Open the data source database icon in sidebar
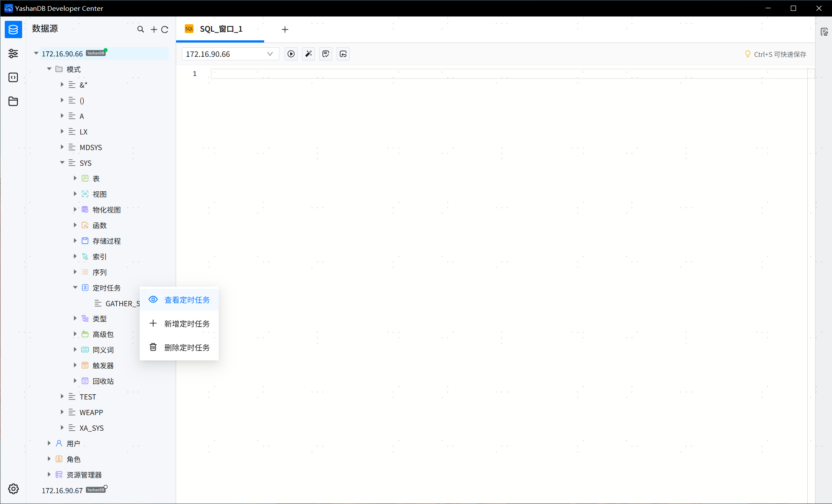This screenshot has width=832, height=504. pyautogui.click(x=13, y=29)
